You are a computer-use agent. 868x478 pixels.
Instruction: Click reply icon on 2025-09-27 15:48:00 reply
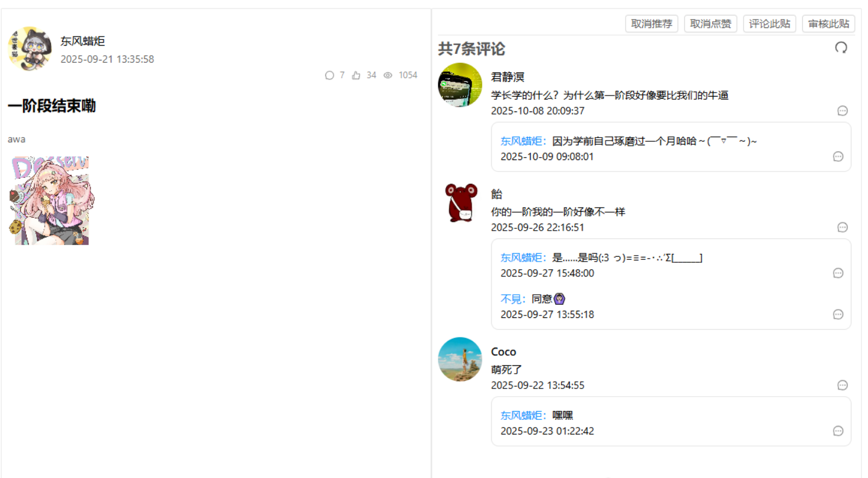838,273
